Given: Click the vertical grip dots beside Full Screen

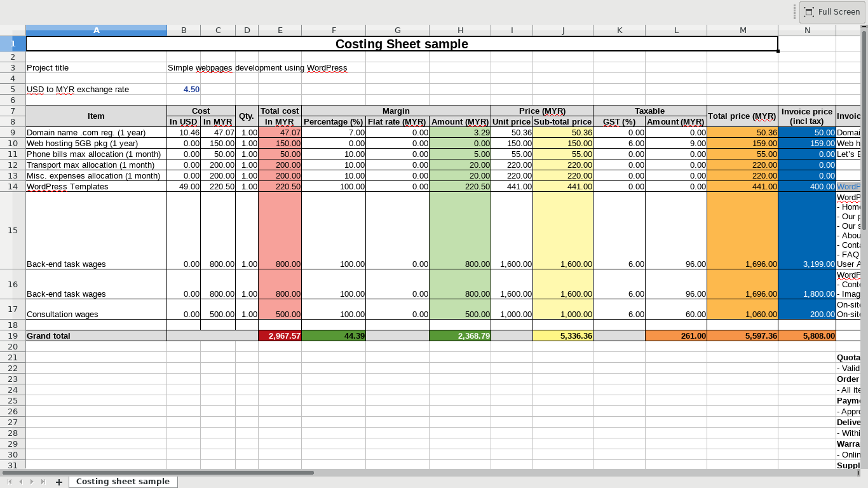Looking at the screenshot, I should (x=794, y=11).
